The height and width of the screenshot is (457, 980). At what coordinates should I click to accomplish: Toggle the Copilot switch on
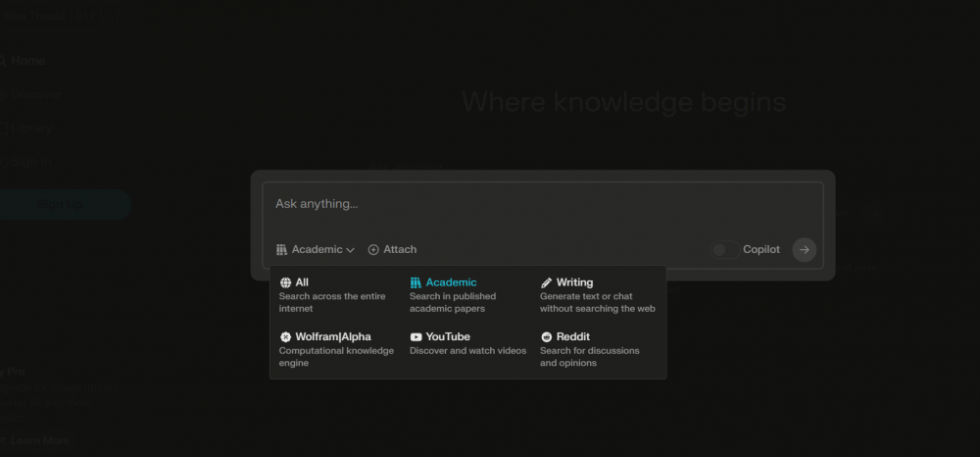pyautogui.click(x=724, y=250)
